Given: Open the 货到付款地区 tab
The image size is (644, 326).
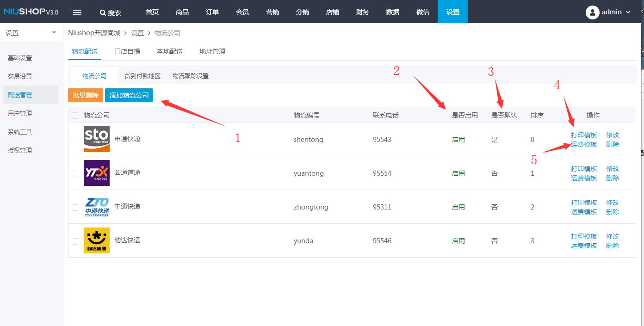Looking at the screenshot, I should click(142, 74).
